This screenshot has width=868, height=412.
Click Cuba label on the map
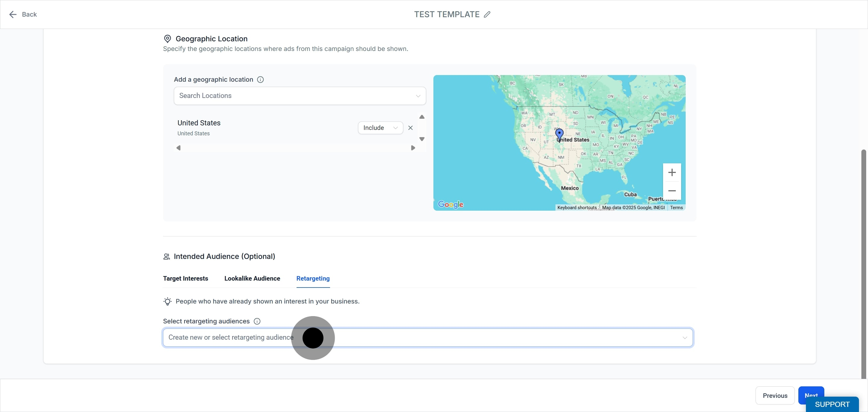coord(630,194)
